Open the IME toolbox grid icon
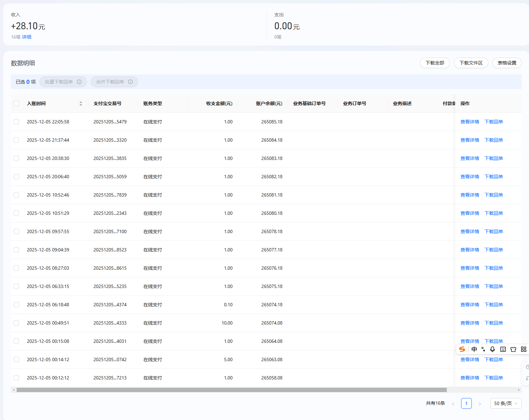Image resolution: width=529 pixels, height=420 pixels. (x=524, y=349)
